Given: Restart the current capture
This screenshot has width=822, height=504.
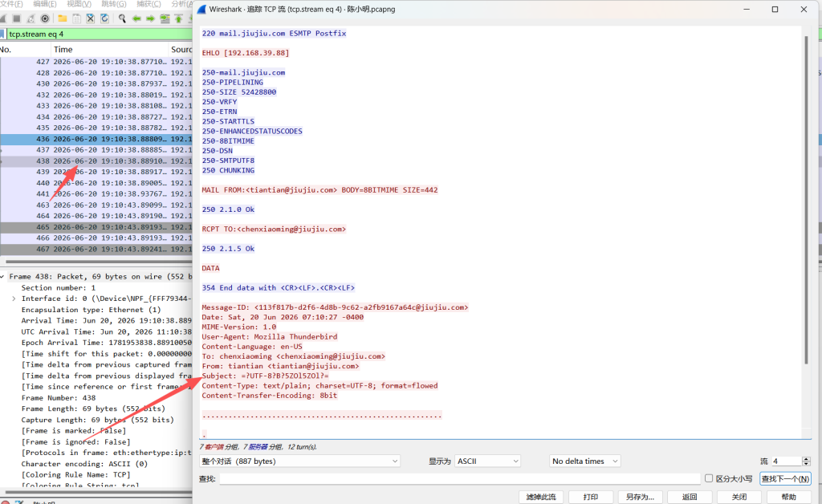Looking at the screenshot, I should coord(31,18).
